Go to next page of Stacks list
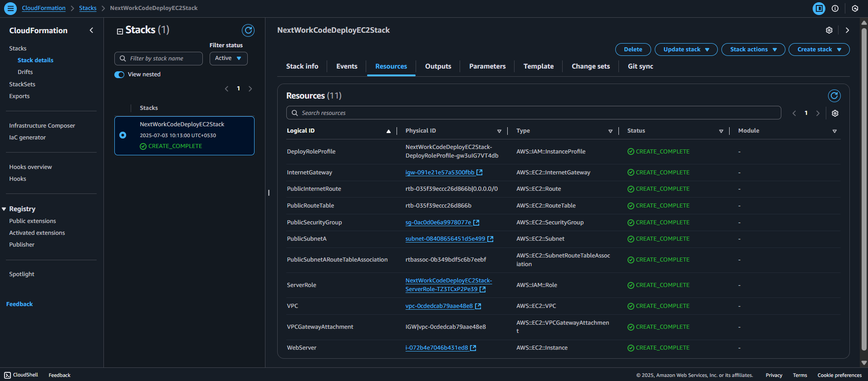This screenshot has width=868, height=381. pyautogui.click(x=250, y=89)
